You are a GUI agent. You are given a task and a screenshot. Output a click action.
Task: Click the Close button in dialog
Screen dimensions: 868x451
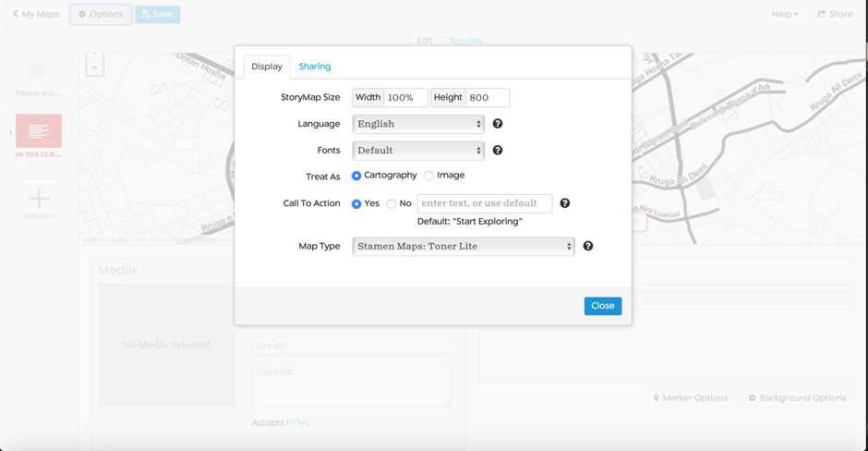click(x=602, y=306)
